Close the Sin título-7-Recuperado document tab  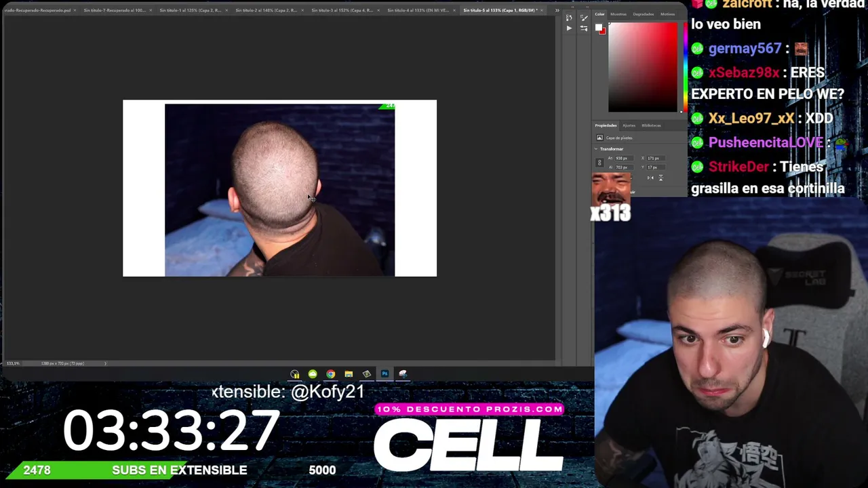click(151, 10)
